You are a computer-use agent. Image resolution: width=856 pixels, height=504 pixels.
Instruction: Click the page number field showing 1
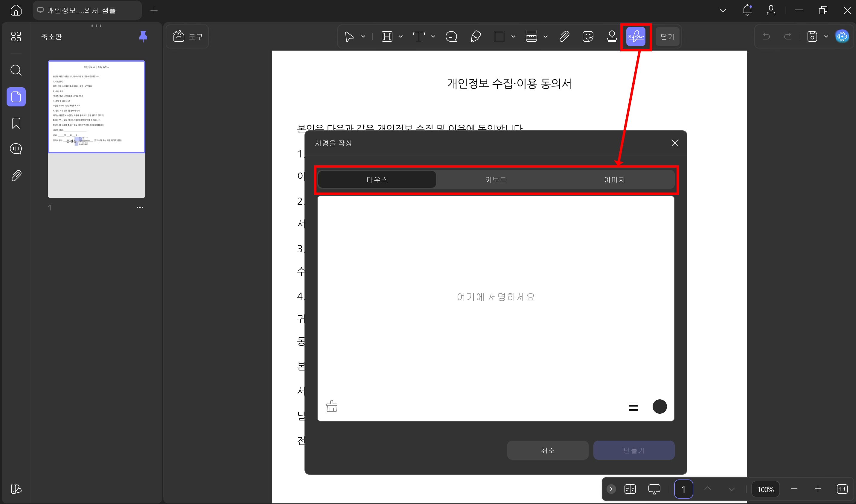pyautogui.click(x=683, y=489)
